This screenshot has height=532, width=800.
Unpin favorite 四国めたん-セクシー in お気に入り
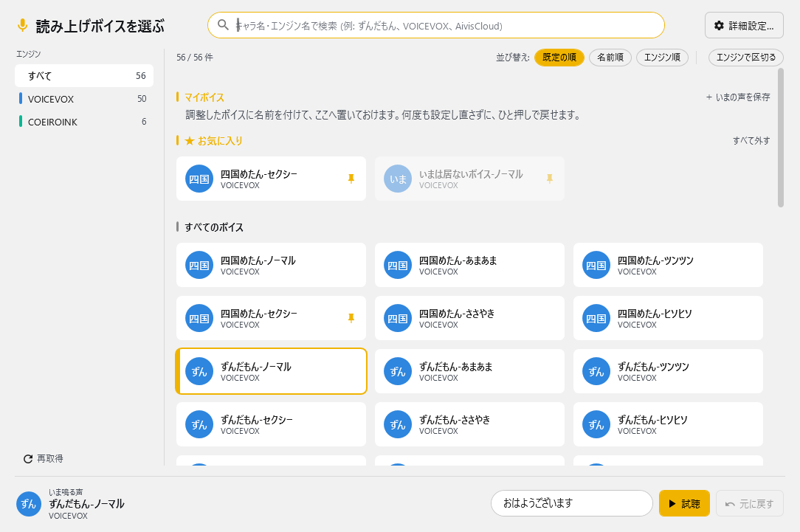[x=351, y=179]
